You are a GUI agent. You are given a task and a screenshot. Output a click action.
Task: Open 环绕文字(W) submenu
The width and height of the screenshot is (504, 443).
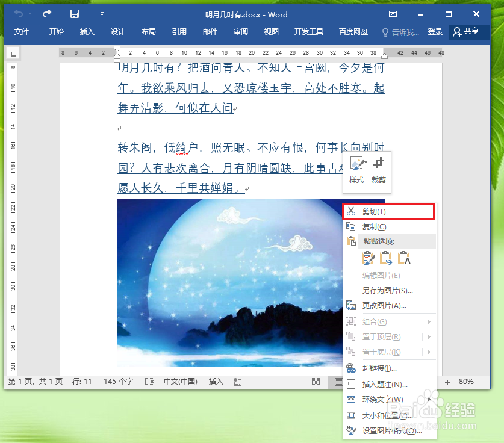coord(390,399)
